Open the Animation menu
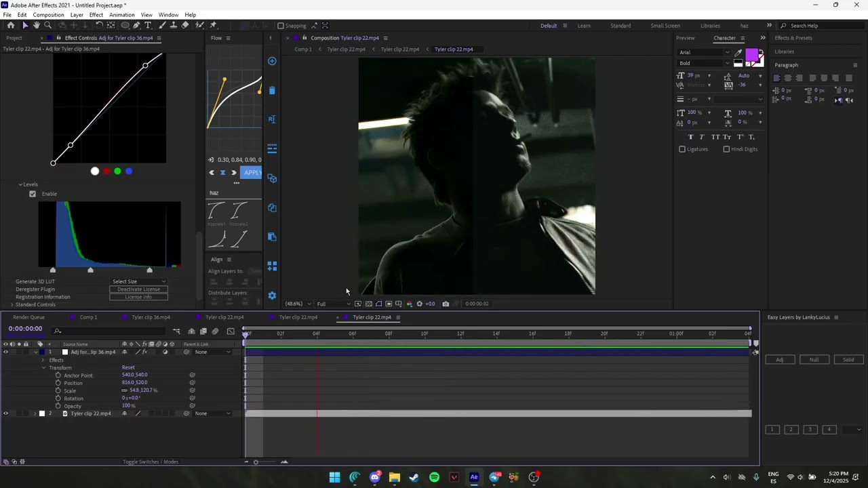868x488 pixels. pyautogui.click(x=121, y=15)
